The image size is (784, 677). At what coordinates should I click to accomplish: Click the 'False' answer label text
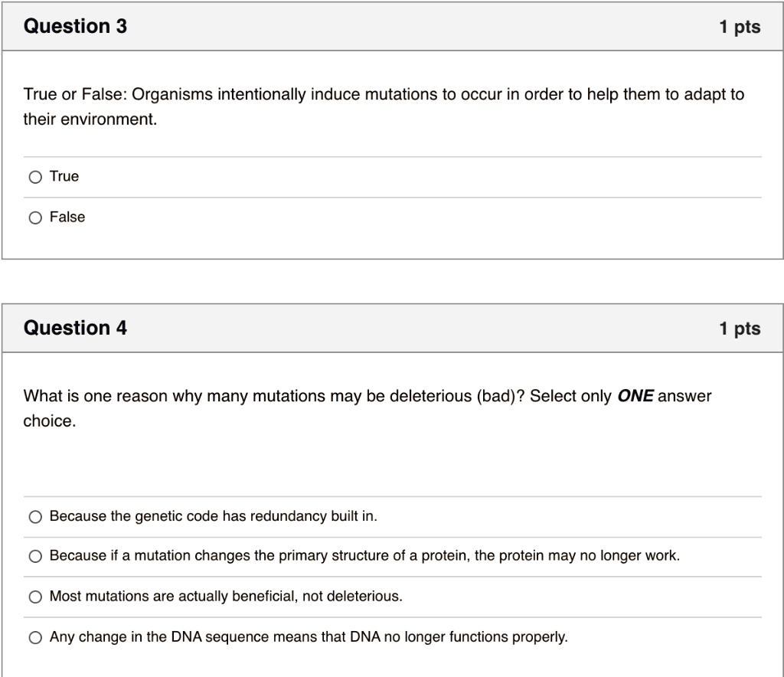click(x=67, y=217)
